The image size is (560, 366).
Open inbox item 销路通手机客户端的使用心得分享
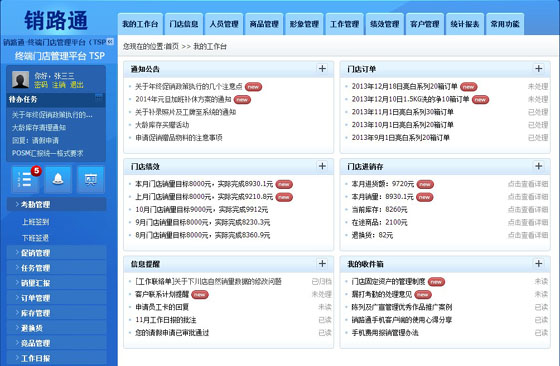coord(402,320)
